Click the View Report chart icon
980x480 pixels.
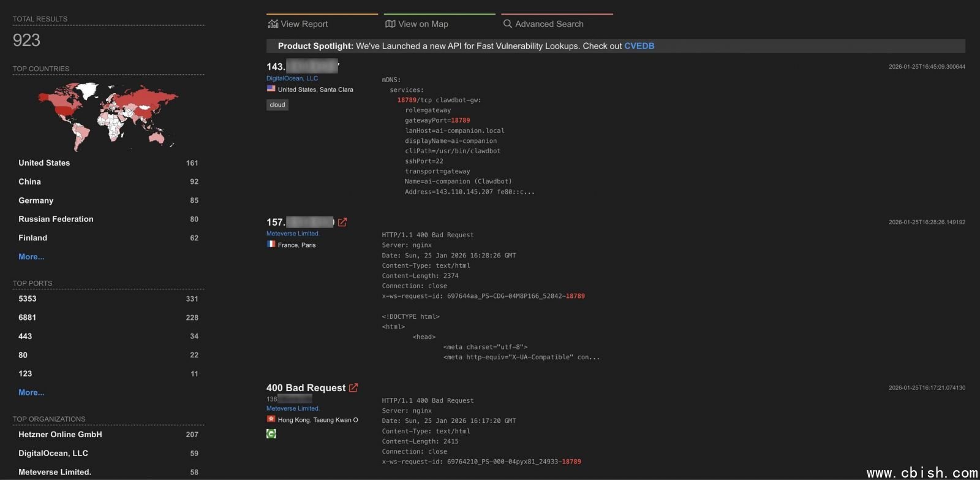[273, 24]
